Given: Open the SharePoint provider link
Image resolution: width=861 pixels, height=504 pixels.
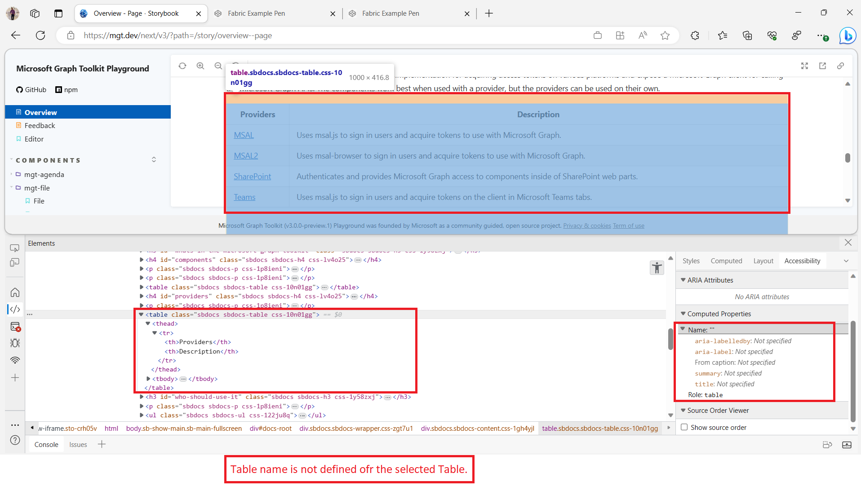Looking at the screenshot, I should (252, 176).
